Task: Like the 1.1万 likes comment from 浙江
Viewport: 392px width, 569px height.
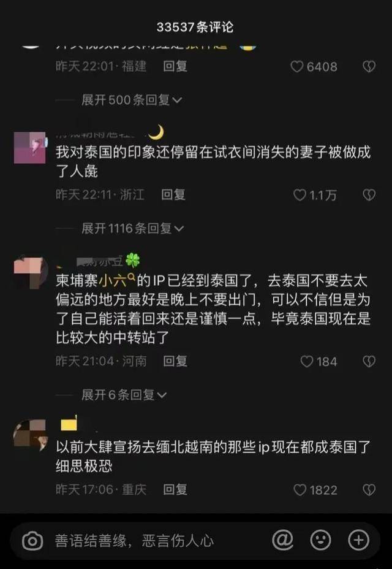Action: pyautogui.click(x=300, y=195)
